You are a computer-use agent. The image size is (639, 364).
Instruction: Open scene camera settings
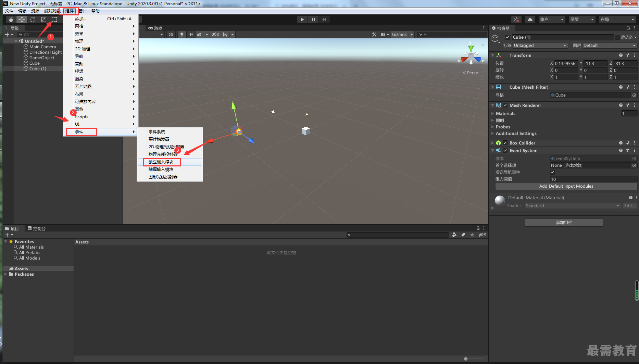point(383,35)
